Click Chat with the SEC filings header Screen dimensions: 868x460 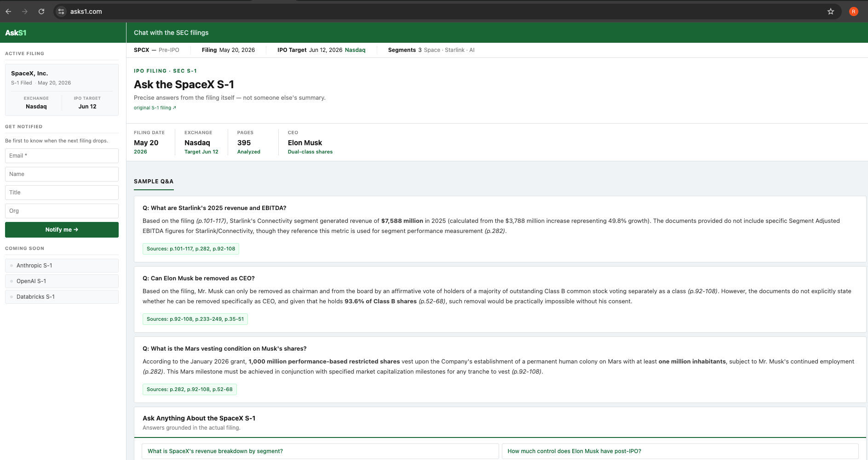click(x=171, y=33)
